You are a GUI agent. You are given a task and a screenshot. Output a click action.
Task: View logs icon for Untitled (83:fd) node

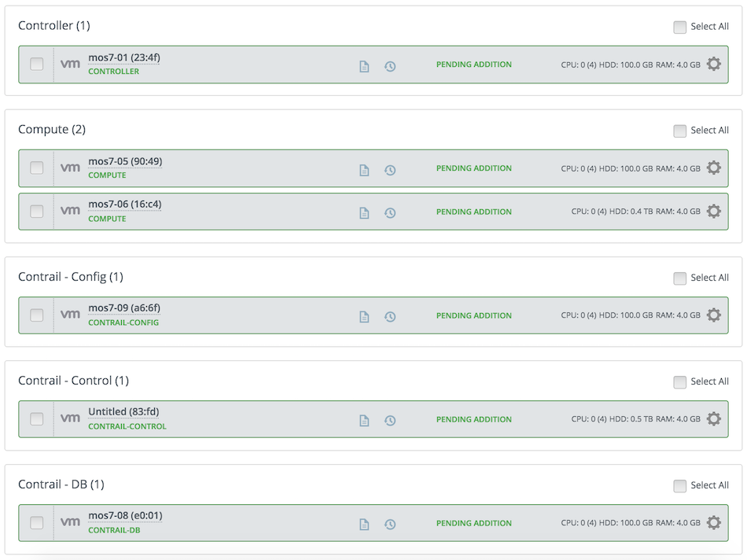click(364, 420)
